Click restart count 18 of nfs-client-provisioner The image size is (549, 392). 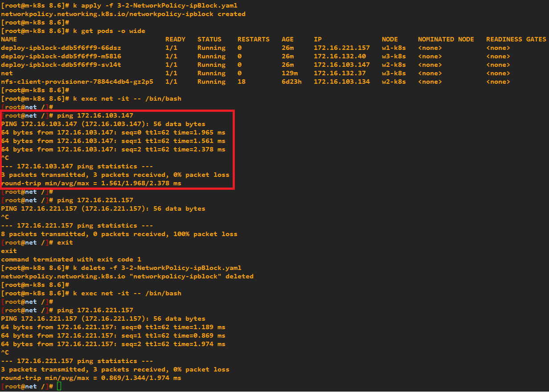(x=242, y=82)
